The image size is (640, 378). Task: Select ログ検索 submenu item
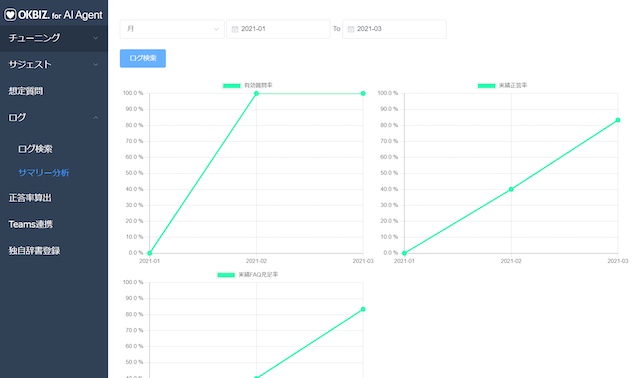tap(35, 149)
